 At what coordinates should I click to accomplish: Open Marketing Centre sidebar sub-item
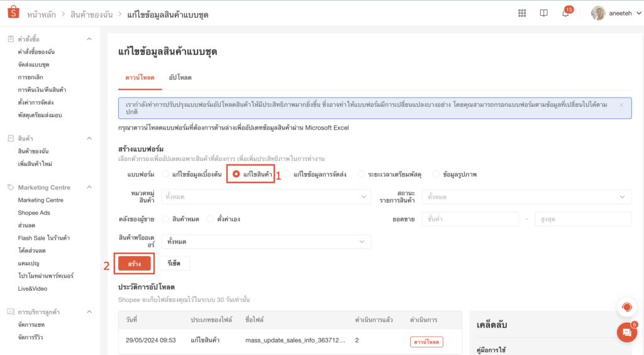coord(41,200)
